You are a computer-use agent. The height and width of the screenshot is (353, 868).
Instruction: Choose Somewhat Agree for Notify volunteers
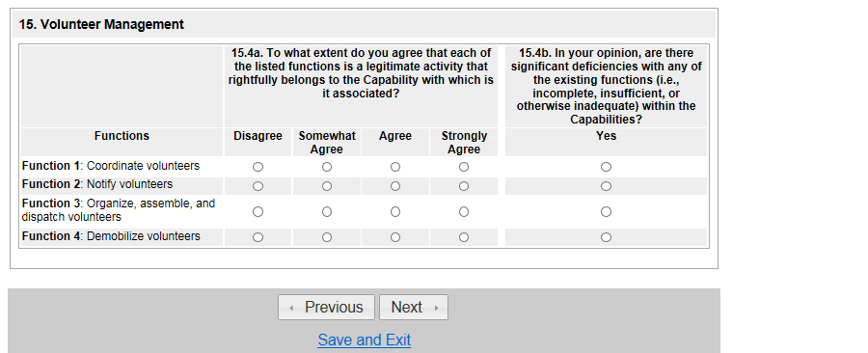point(327,186)
